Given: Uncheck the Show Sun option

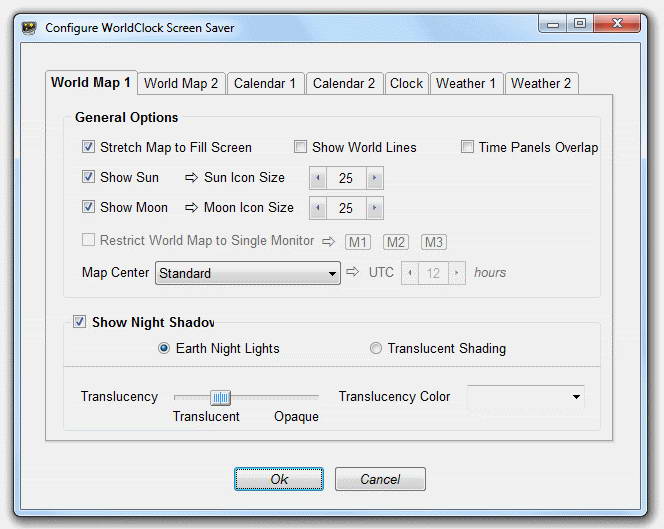Looking at the screenshot, I should [x=88, y=177].
